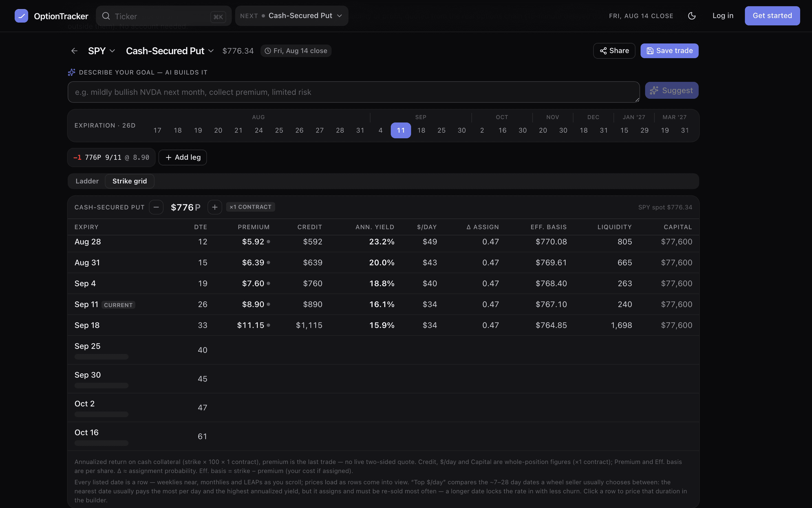Focus the Ticker search field
This screenshot has height=508, width=812.
(164, 16)
